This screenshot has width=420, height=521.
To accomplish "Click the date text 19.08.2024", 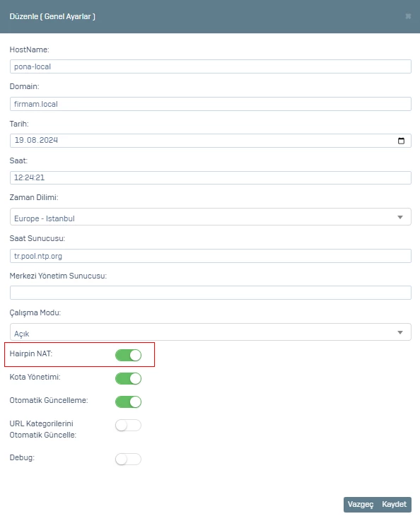I will (36, 140).
